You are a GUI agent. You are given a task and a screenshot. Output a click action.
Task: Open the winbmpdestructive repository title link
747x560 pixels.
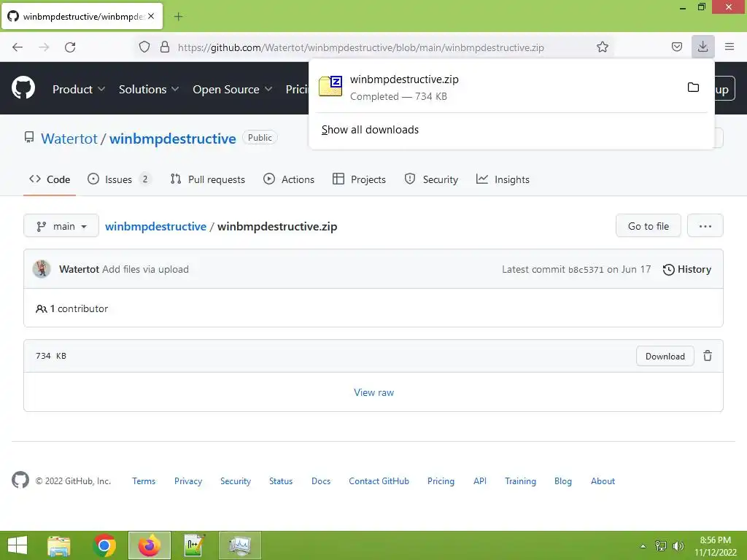click(x=172, y=139)
